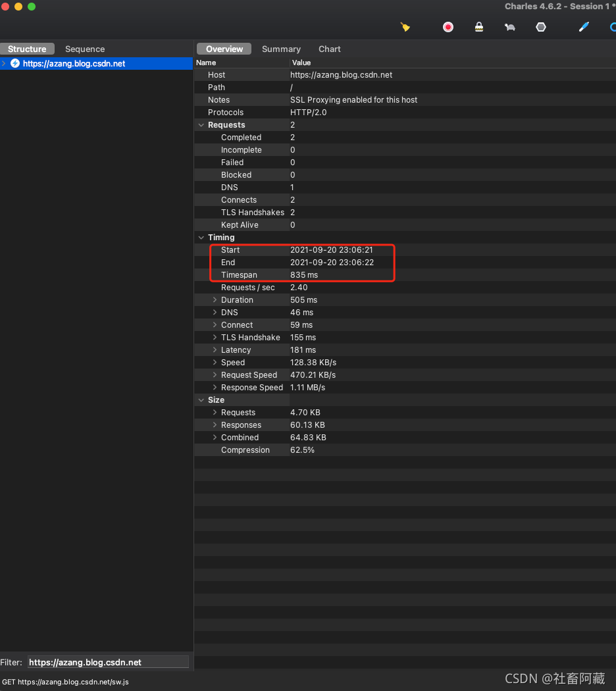
Task: Collapse the Timing section
Action: pyautogui.click(x=201, y=238)
